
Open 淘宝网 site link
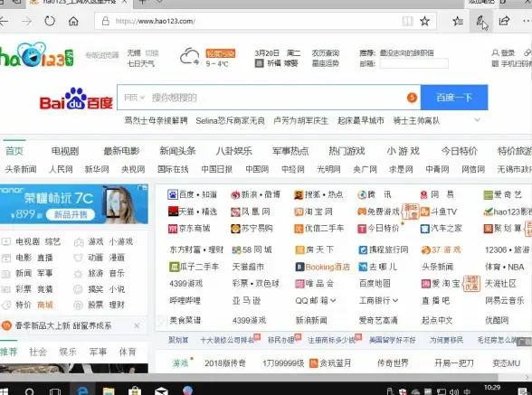(x=313, y=212)
